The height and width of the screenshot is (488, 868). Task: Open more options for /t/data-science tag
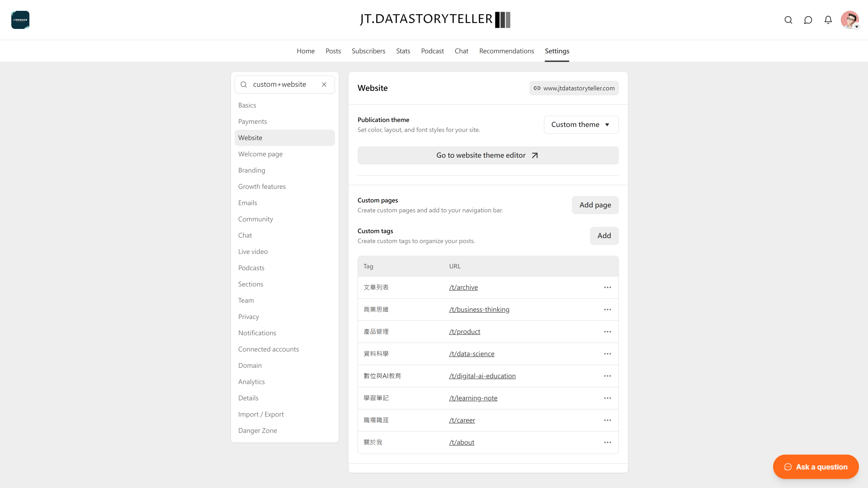[x=607, y=354]
